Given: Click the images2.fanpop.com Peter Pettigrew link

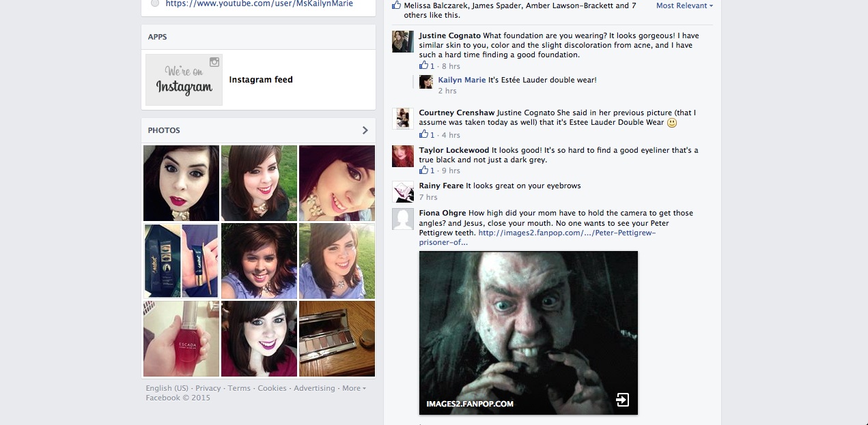Looking at the screenshot, I should coord(567,233).
